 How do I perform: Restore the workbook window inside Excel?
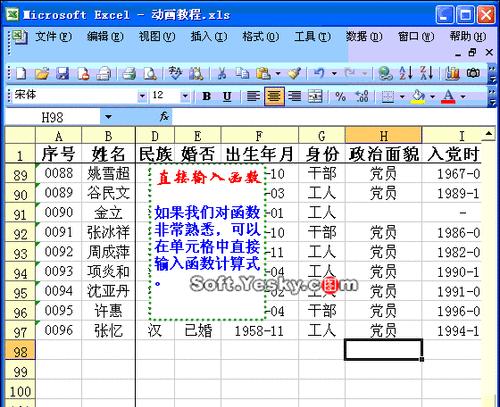473,52
